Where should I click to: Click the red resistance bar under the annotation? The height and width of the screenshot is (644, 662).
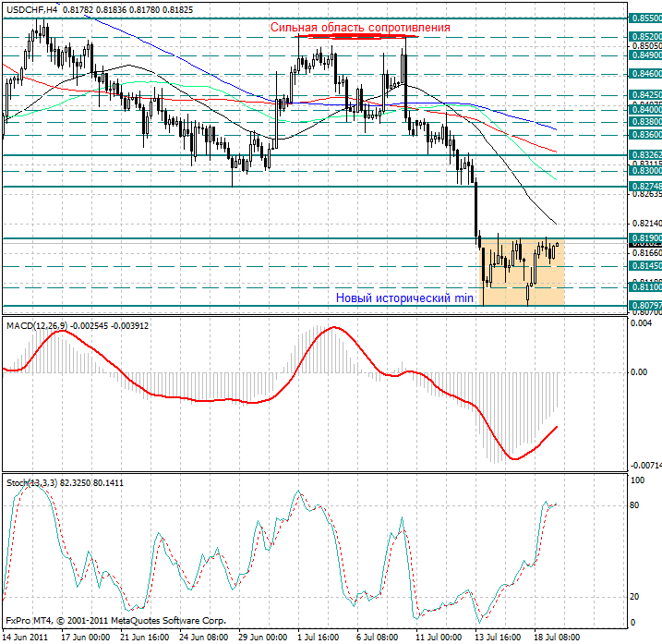coord(355,37)
